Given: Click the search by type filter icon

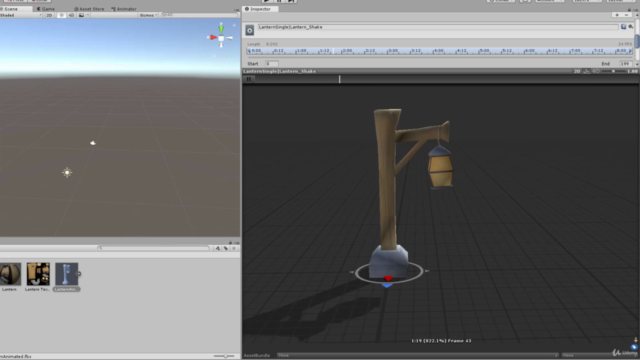Looking at the screenshot, I should point(218,248).
